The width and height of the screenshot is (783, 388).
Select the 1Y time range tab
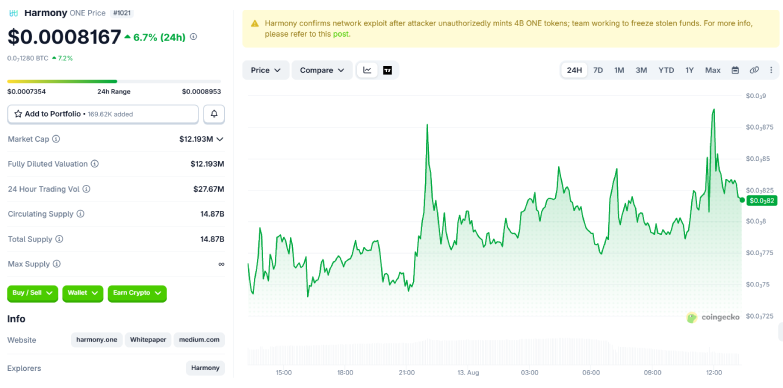pos(690,70)
